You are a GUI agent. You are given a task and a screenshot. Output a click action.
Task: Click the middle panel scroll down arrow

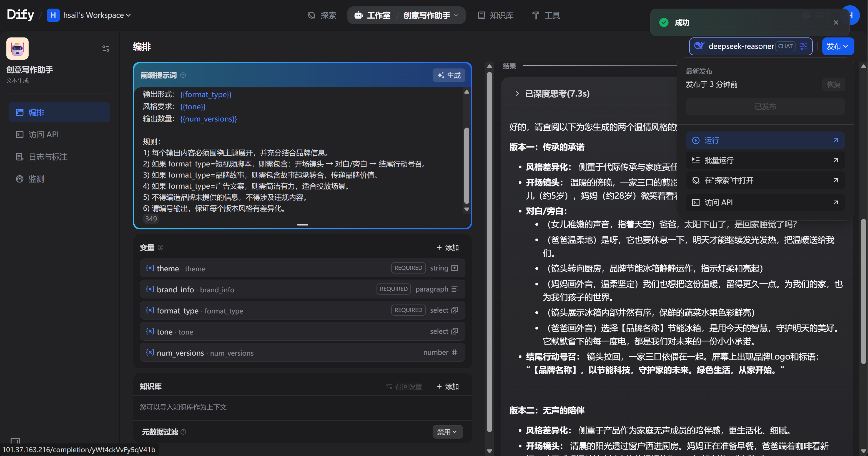490,451
